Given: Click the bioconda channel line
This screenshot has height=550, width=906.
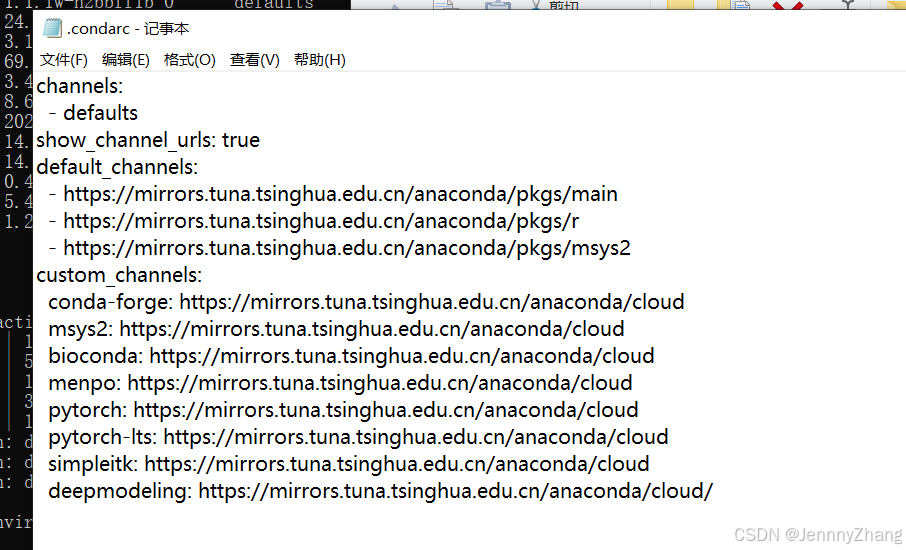Looking at the screenshot, I should (351, 356).
